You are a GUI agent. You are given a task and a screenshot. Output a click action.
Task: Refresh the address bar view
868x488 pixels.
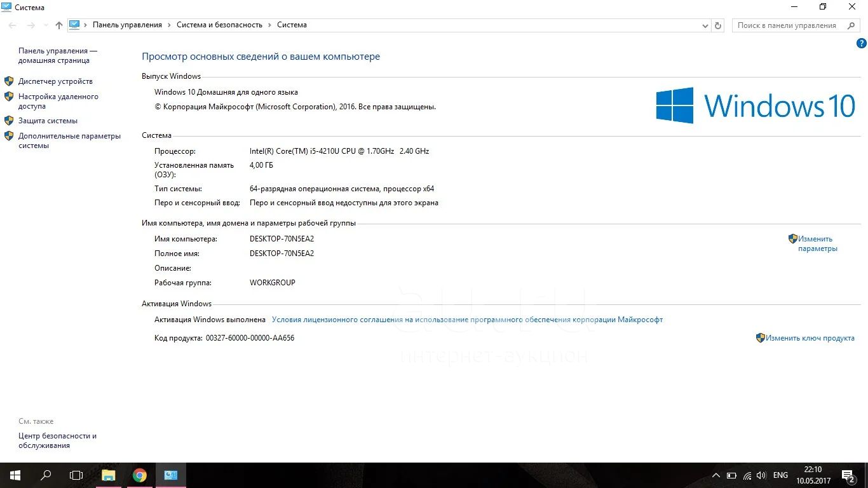(718, 25)
